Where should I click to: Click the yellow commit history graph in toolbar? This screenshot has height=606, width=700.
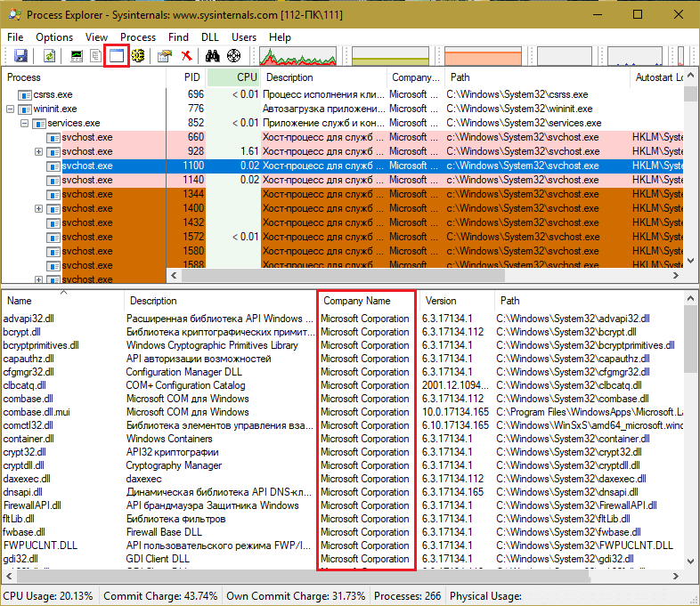(x=391, y=56)
